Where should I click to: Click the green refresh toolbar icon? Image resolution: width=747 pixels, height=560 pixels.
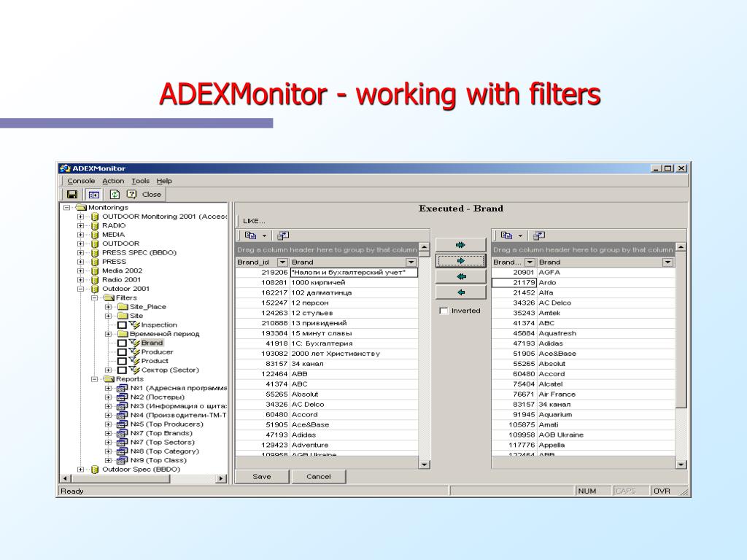115,194
